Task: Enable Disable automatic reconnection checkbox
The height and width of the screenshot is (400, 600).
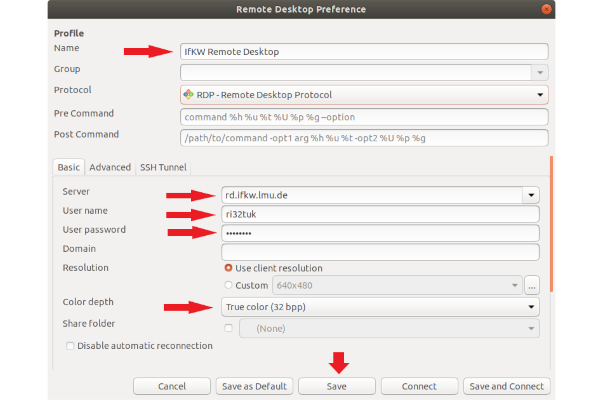Action: tap(70, 346)
